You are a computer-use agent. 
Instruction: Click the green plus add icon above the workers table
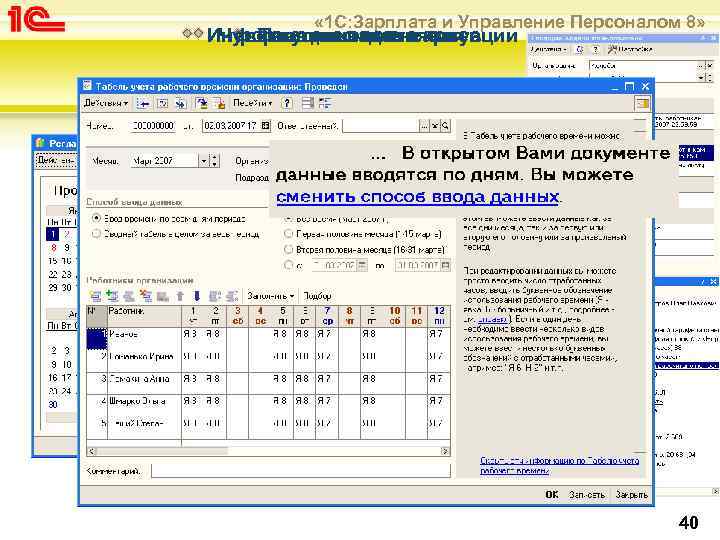point(112,296)
